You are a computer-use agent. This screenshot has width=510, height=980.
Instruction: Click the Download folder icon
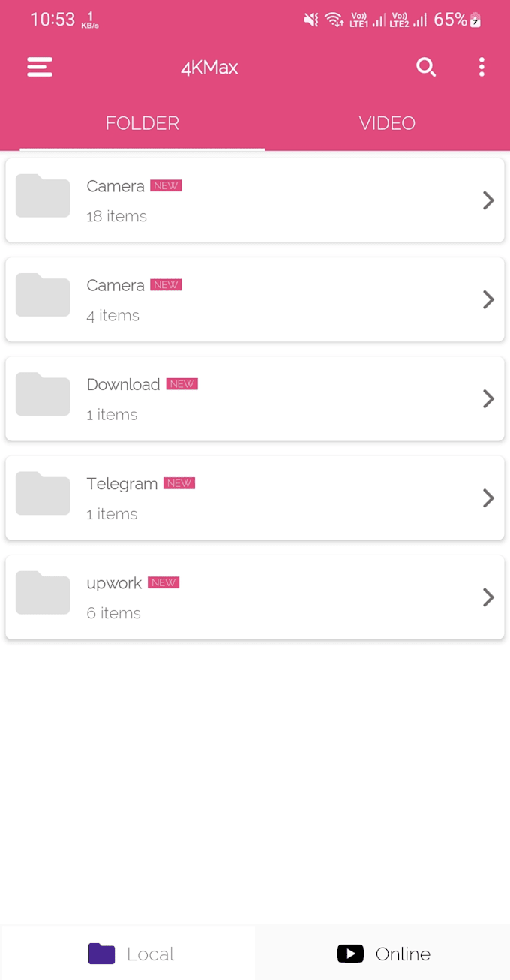coord(43,395)
